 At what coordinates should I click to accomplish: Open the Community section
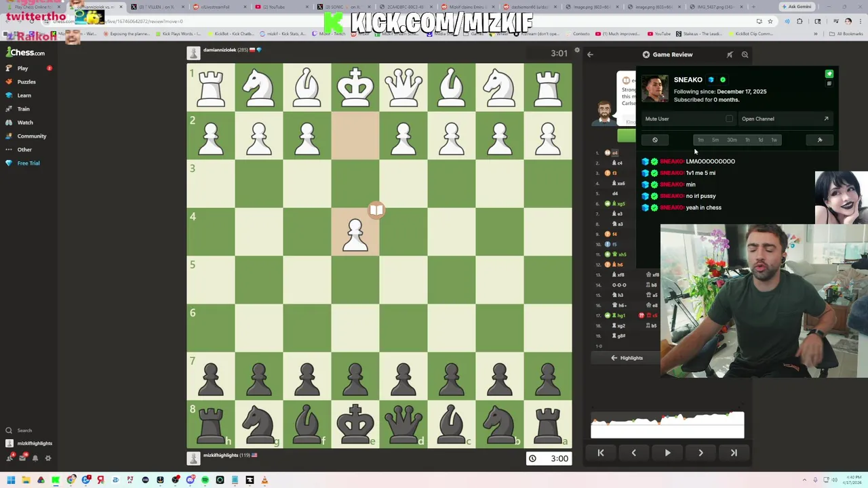click(x=31, y=136)
